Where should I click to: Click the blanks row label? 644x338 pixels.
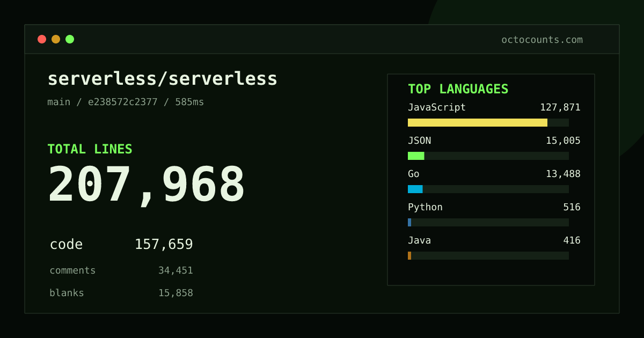pyautogui.click(x=67, y=293)
